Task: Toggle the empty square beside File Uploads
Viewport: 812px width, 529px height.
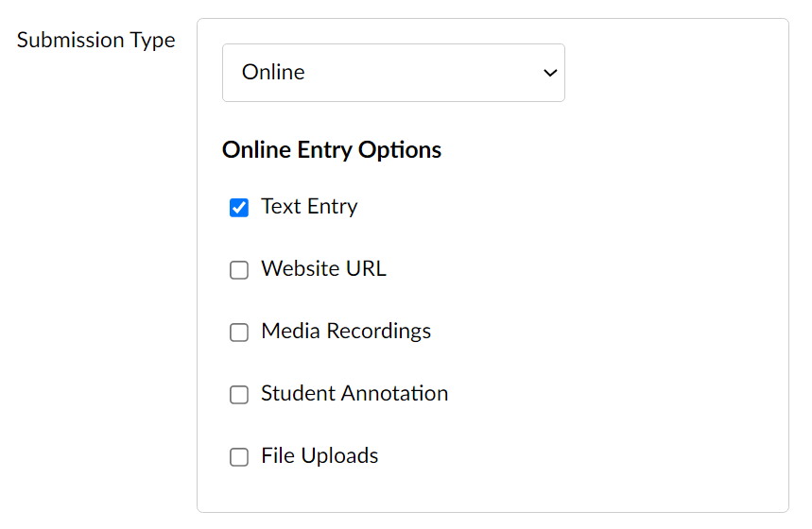Action: pyautogui.click(x=239, y=457)
